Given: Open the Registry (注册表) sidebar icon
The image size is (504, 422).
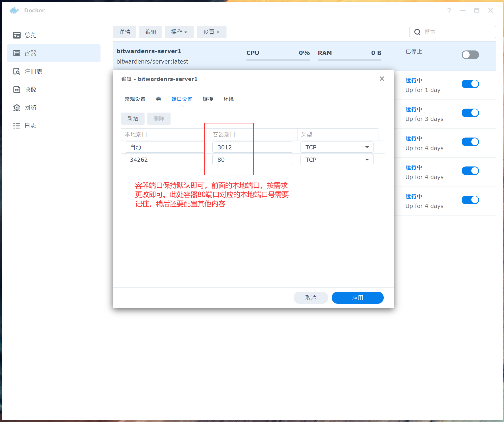Looking at the screenshot, I should pyautogui.click(x=17, y=71).
